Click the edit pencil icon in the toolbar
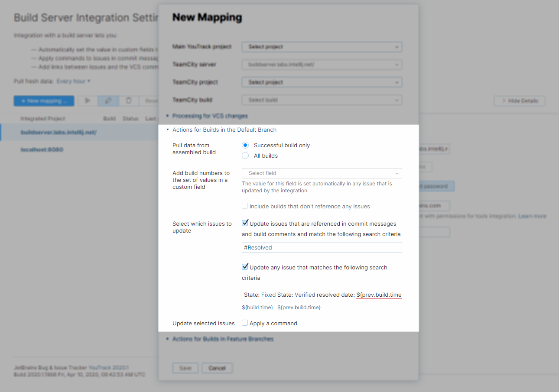The height and width of the screenshot is (392, 559). (108, 100)
